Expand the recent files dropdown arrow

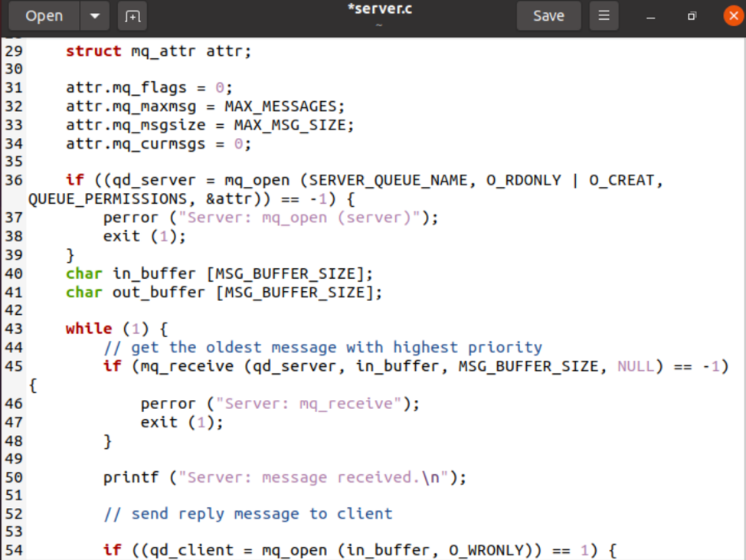coord(95,15)
